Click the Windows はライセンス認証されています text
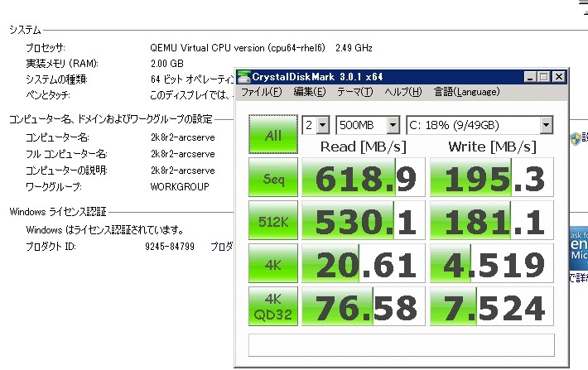Screen dimensions: 588x370 [x=105, y=230]
